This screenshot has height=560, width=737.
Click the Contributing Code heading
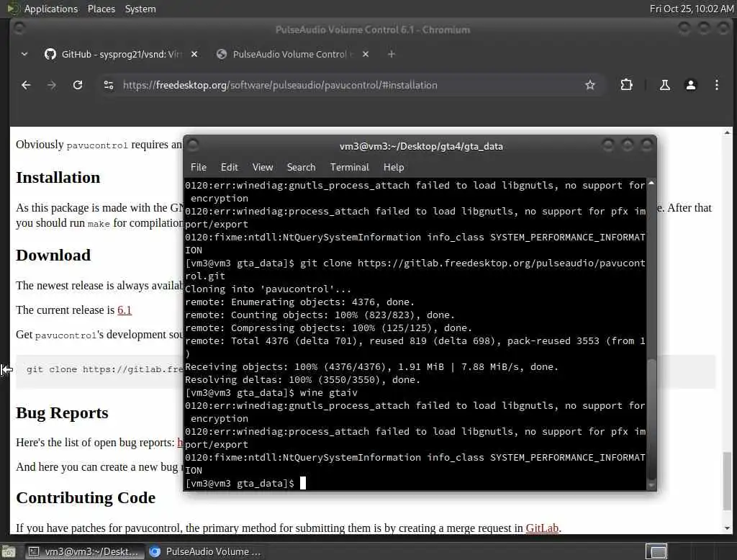pos(86,498)
